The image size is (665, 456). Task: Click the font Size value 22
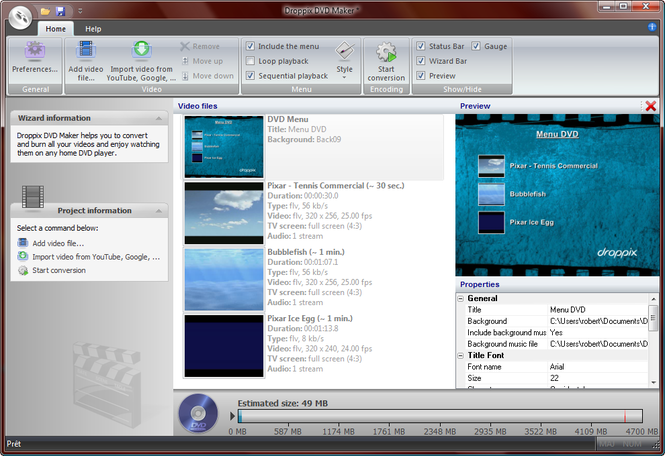click(x=598, y=378)
